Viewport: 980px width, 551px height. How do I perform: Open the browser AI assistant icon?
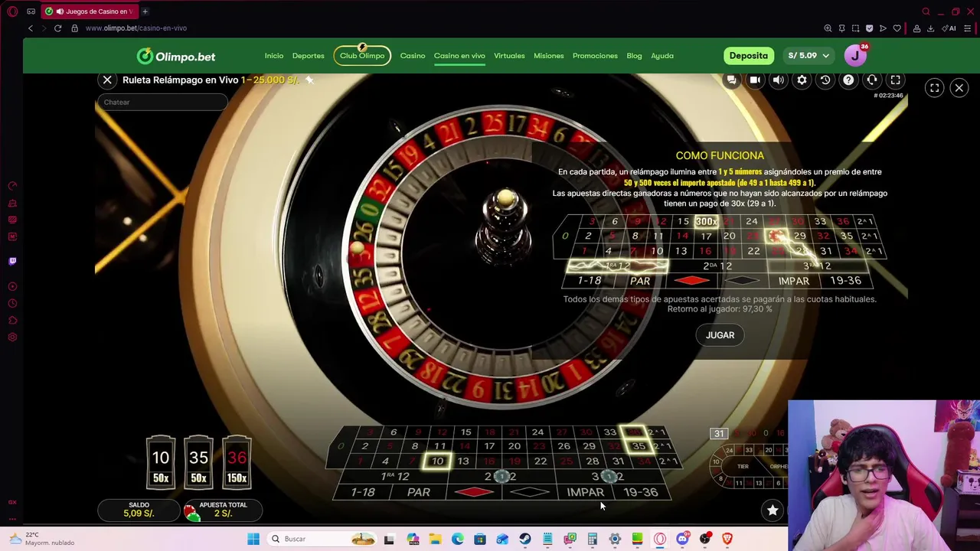[950, 28]
